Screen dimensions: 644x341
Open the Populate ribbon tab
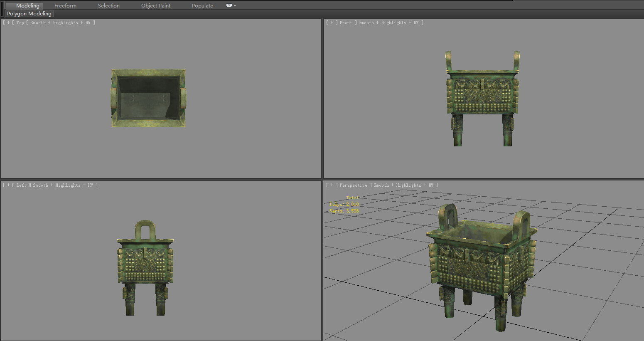pyautogui.click(x=202, y=6)
